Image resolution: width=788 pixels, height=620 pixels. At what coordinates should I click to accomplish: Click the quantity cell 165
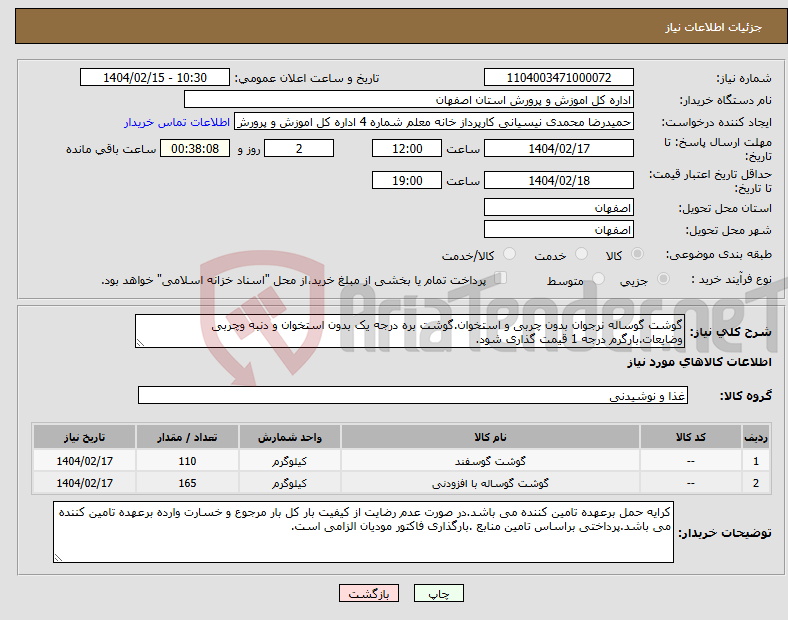(x=187, y=483)
